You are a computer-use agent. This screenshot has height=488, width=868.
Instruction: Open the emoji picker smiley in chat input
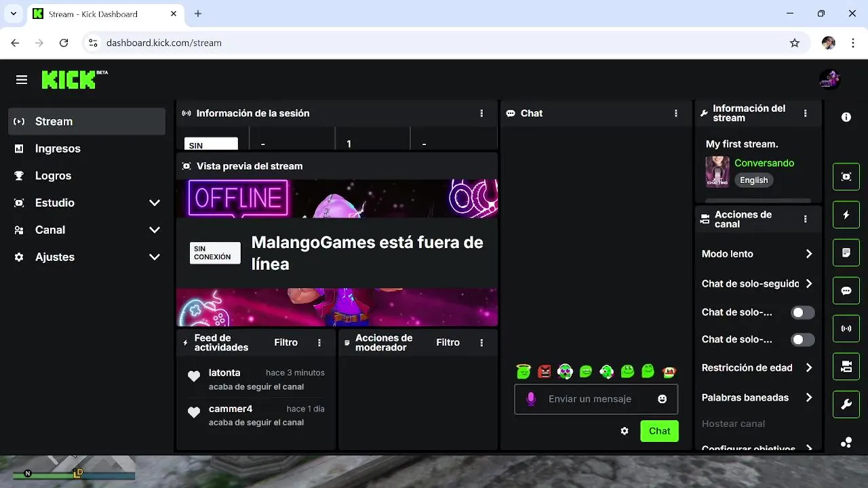pos(663,399)
